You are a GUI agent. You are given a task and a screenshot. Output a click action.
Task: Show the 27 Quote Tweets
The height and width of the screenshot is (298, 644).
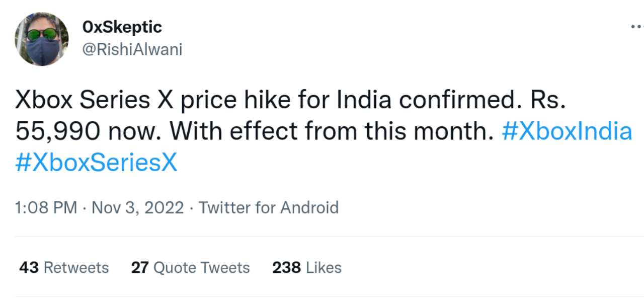point(190,267)
